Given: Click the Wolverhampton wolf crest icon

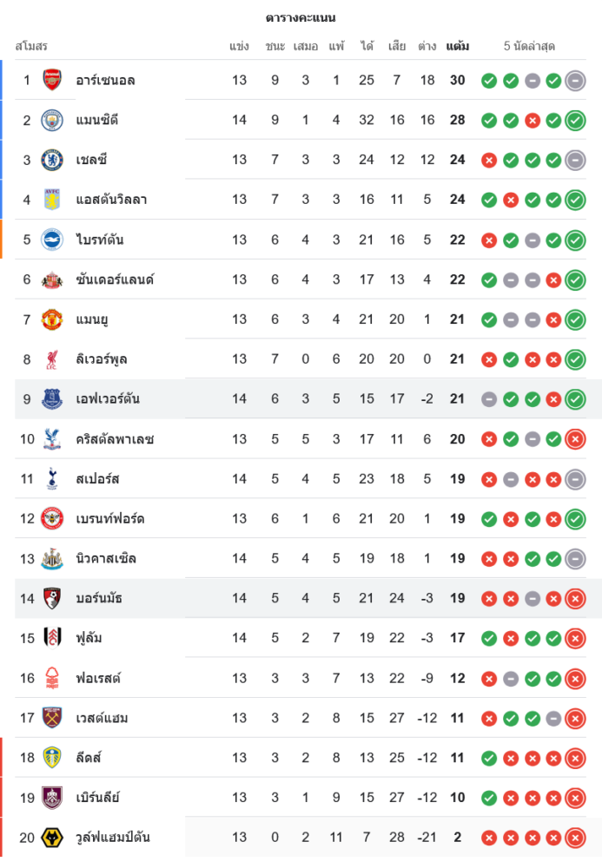Looking at the screenshot, I should [x=52, y=838].
